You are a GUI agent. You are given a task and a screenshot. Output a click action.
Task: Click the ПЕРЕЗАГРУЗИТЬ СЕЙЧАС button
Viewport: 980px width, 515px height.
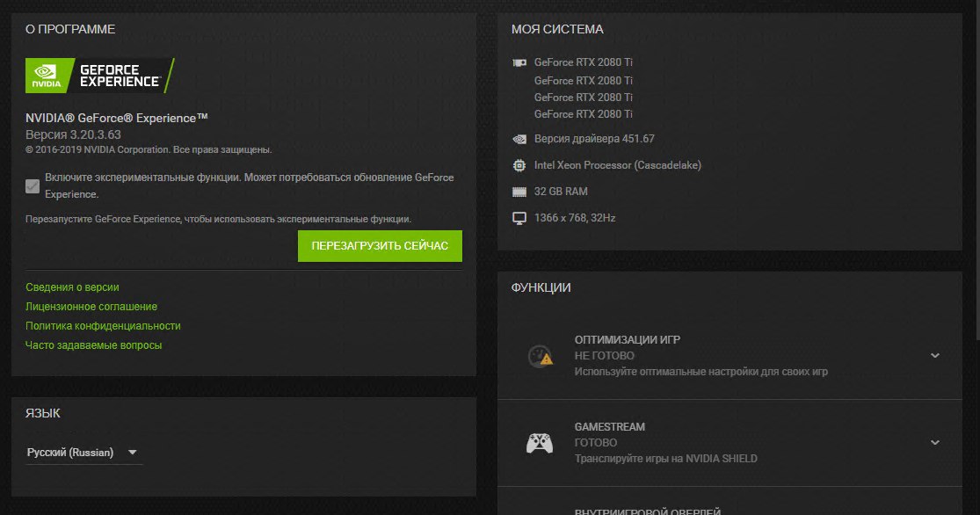click(380, 246)
